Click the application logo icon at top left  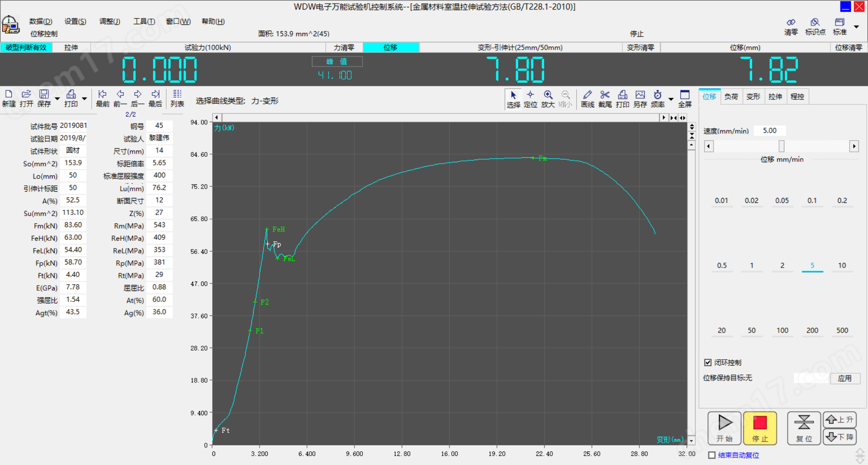10,25
